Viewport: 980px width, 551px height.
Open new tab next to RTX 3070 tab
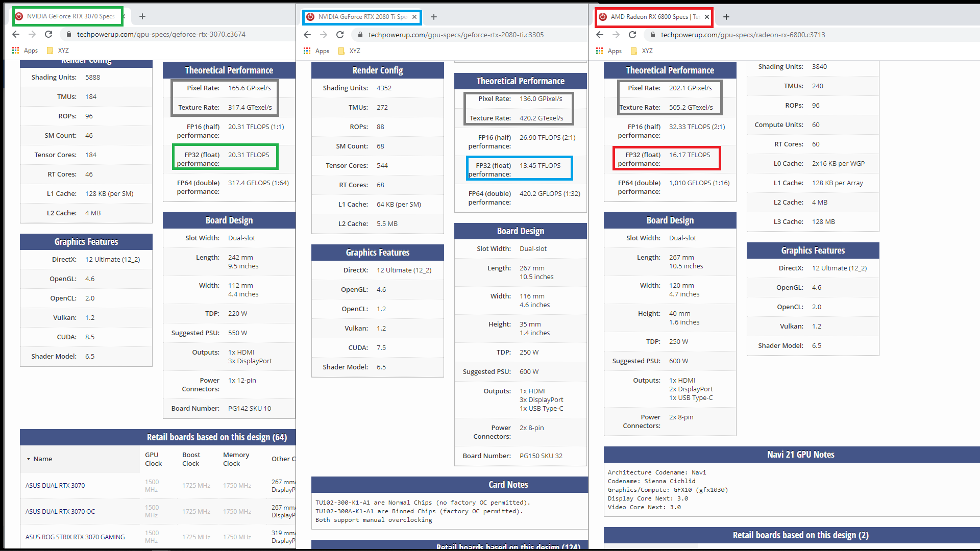[x=142, y=16]
